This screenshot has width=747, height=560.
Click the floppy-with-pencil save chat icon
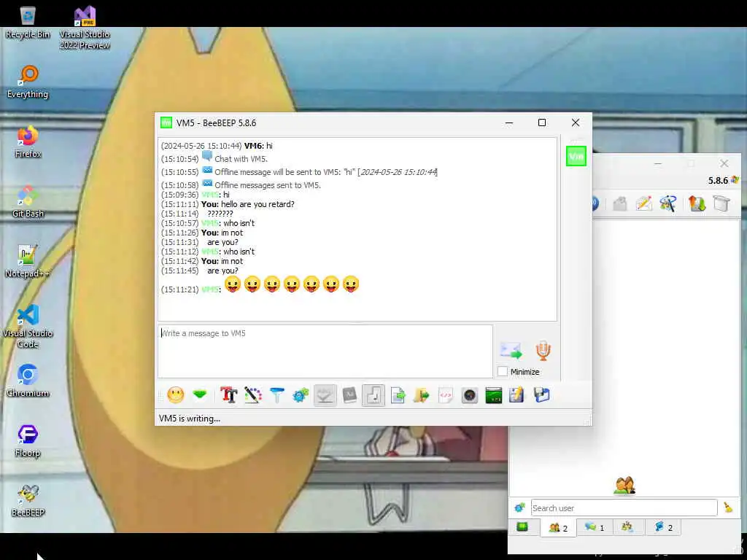pyautogui.click(x=516, y=394)
